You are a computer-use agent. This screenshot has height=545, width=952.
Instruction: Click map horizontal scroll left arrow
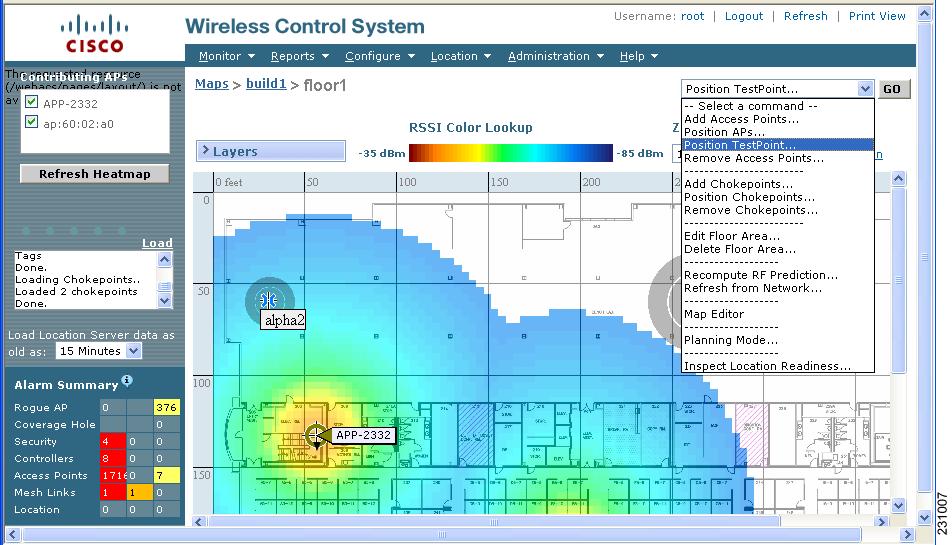click(x=200, y=521)
